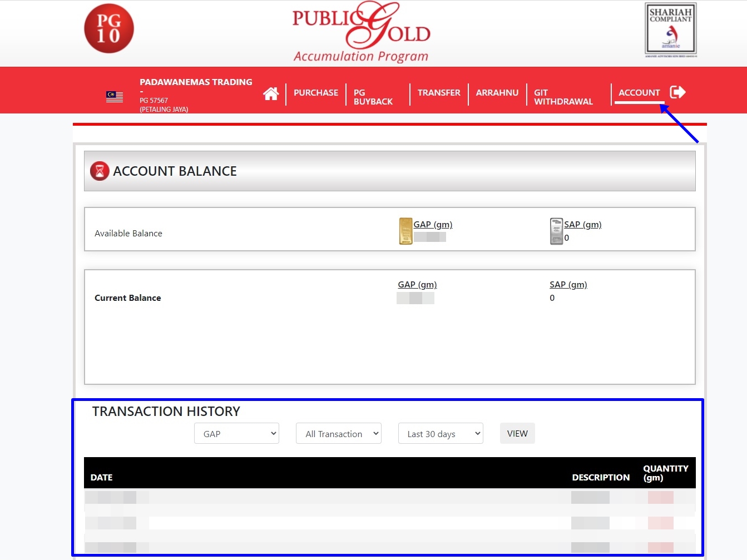747x560 pixels.
Task: Click the Available Balance GAP (gm) link
Action: [433, 225]
